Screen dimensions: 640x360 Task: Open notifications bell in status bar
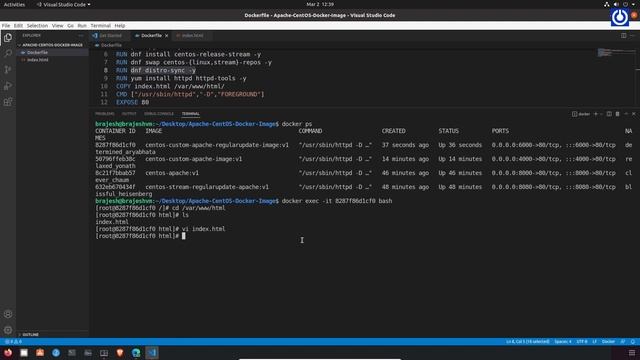point(633,342)
